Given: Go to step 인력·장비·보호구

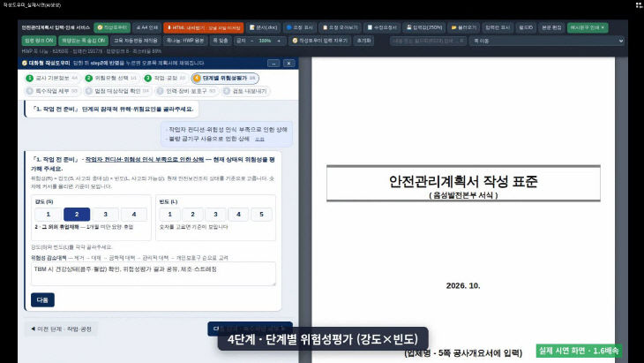Looking at the screenshot, I should click(x=186, y=91).
